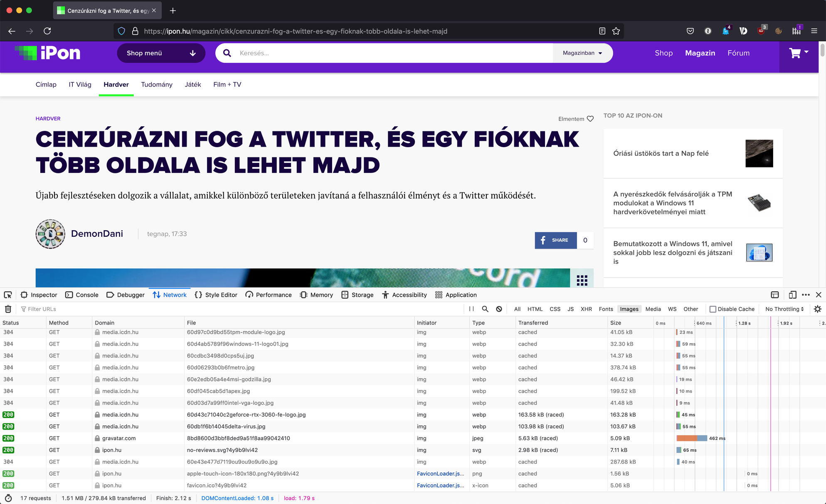
Task: Select the IT Világ category tab
Action: (80, 85)
